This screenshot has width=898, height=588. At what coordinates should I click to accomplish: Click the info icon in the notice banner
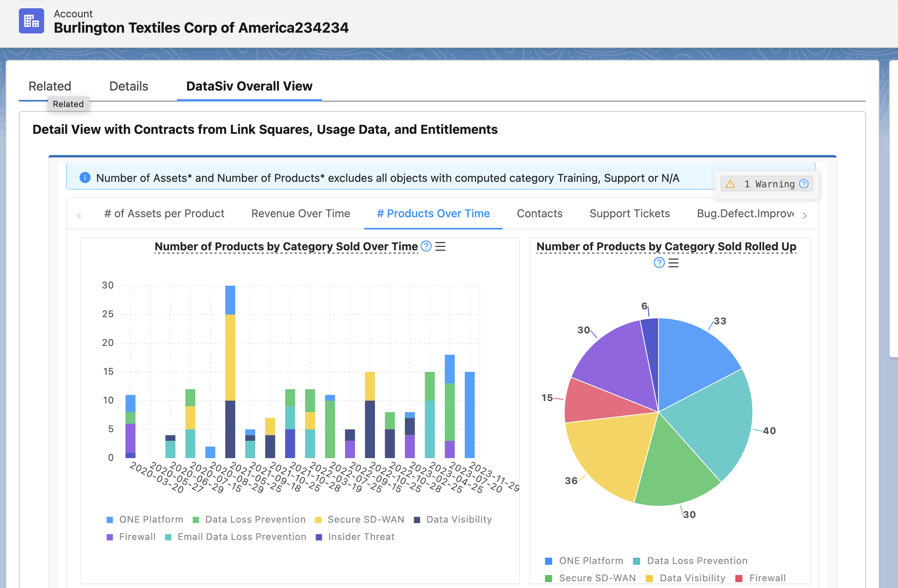[x=85, y=178]
